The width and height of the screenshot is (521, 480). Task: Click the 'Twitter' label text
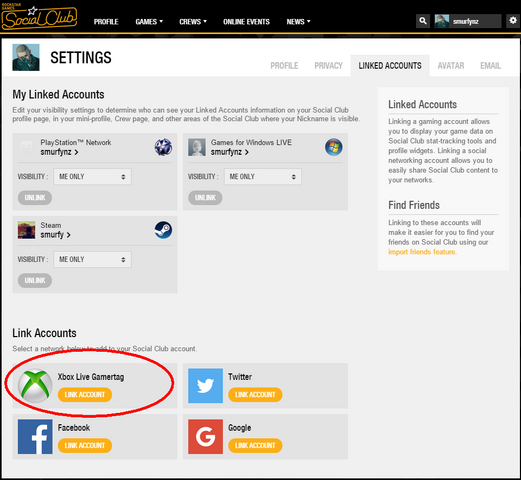[240, 377]
